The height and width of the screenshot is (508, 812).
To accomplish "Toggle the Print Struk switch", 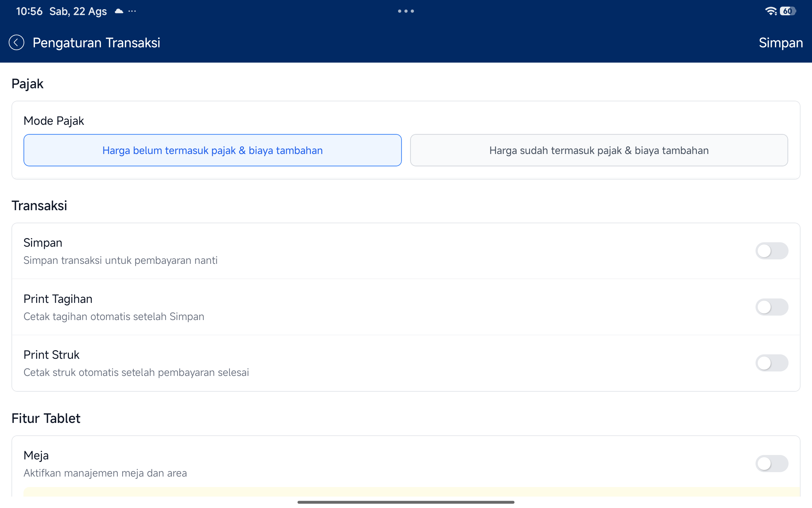I will pyautogui.click(x=772, y=363).
